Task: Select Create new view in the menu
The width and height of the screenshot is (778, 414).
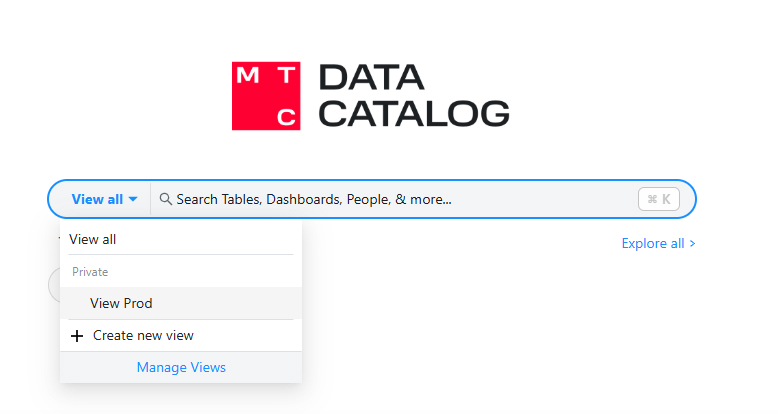Action: (143, 335)
